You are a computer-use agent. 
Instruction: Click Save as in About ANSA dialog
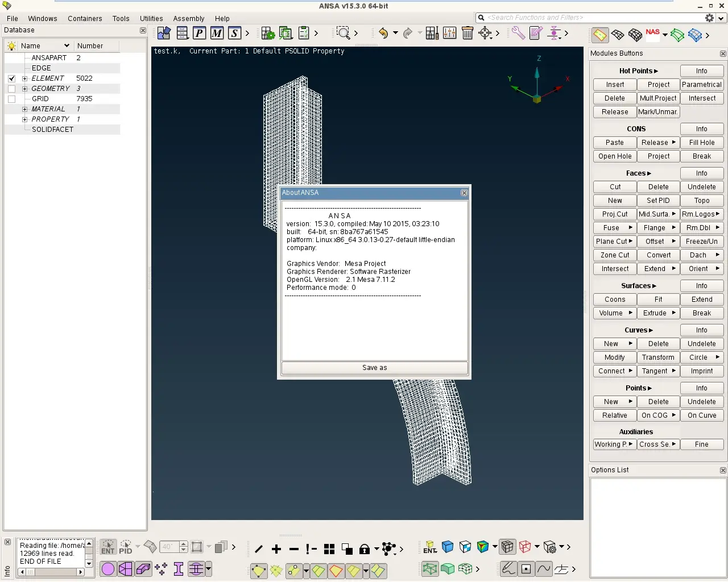point(375,368)
